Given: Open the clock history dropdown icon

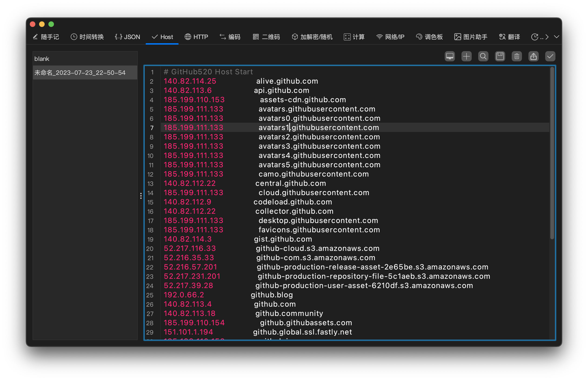Looking at the screenshot, I should (535, 36).
